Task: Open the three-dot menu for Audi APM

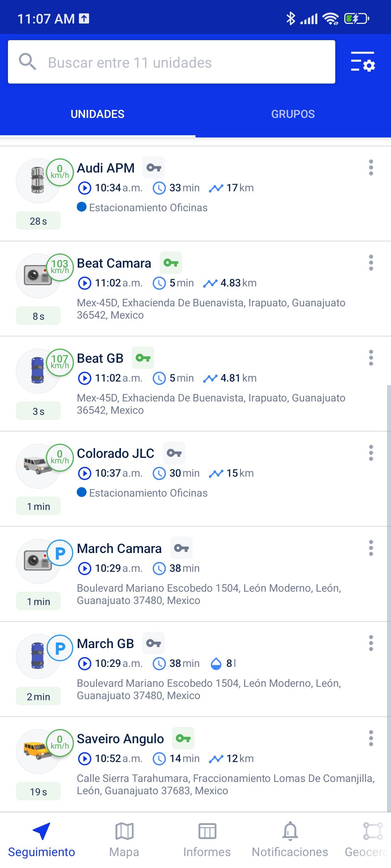Action: coord(371,168)
